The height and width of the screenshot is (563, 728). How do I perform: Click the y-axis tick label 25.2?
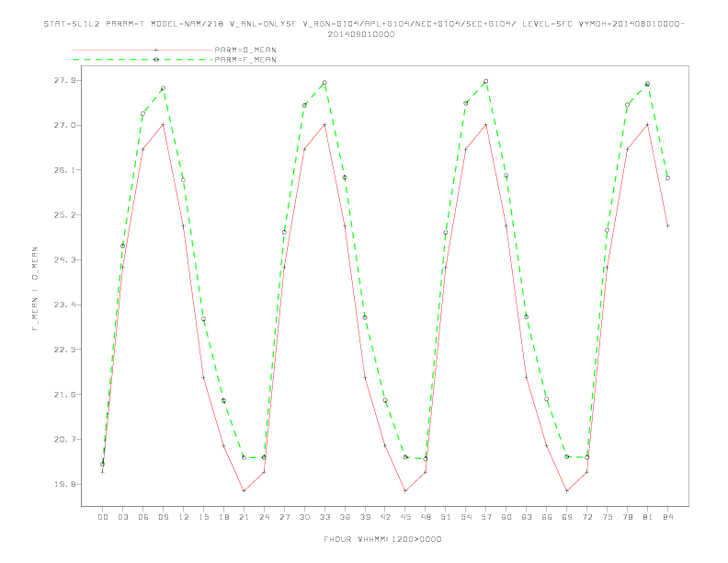pos(64,215)
